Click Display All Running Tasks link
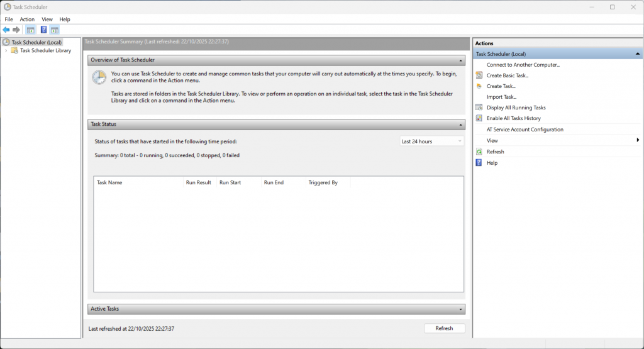This screenshot has width=644, height=349. (516, 108)
